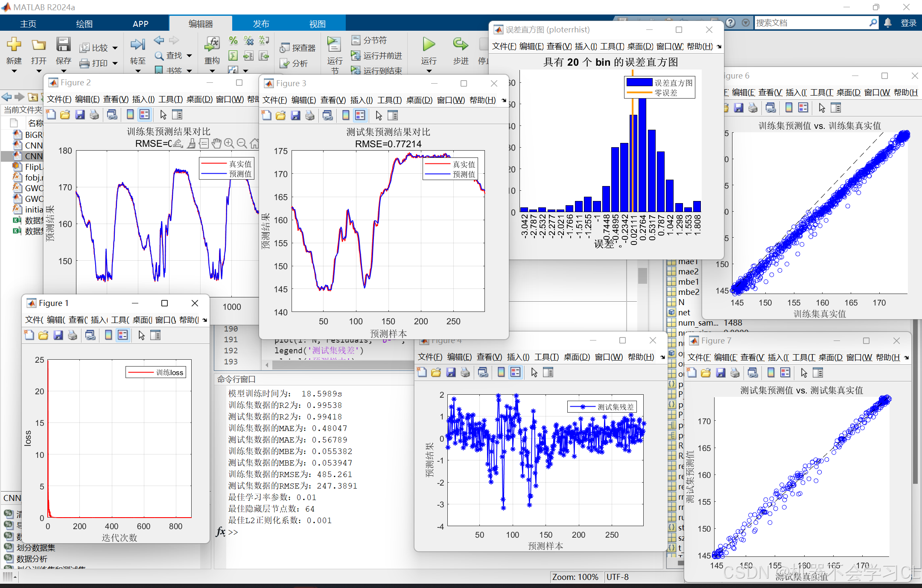Click the green 运行 (Run) play icon

[x=429, y=44]
